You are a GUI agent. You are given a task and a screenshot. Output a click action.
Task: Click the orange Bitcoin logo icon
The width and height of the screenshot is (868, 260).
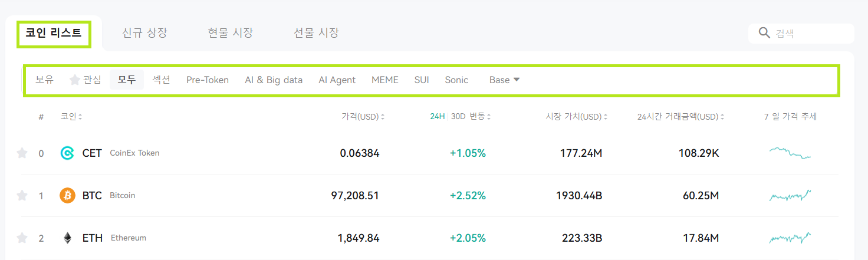(68, 196)
